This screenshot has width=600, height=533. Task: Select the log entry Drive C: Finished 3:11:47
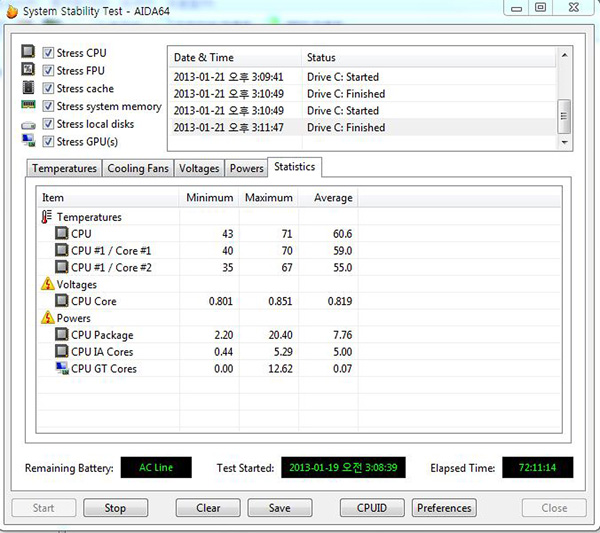click(x=362, y=127)
